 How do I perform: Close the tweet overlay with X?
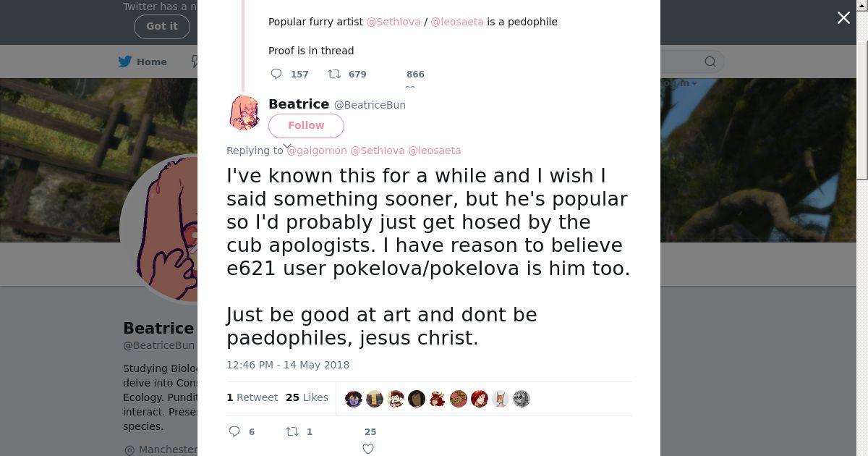click(843, 18)
